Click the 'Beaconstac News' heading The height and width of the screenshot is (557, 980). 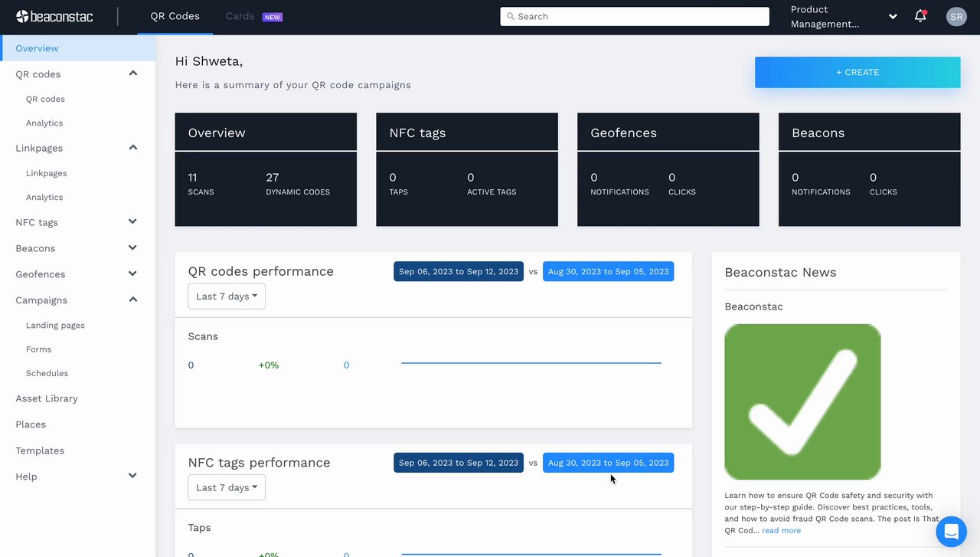coord(780,272)
